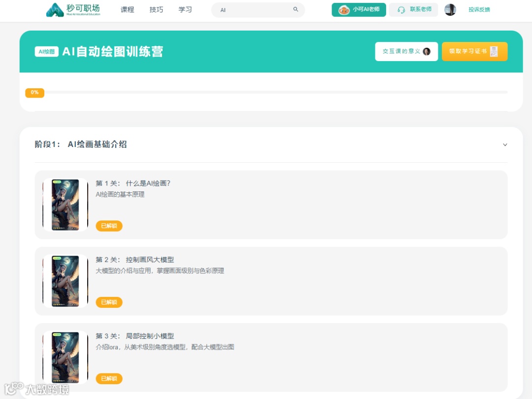Click the 秒可职场 logo
Image resolution: width=532 pixels, height=399 pixels.
tap(73, 9)
